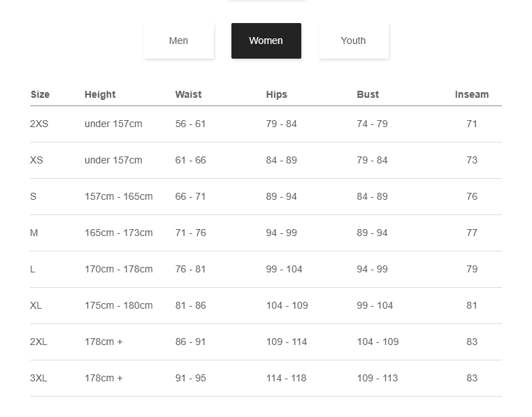This screenshot has height=417, width=532.
Task: Click the 104 - 109 hips cell
Action: [x=287, y=305]
